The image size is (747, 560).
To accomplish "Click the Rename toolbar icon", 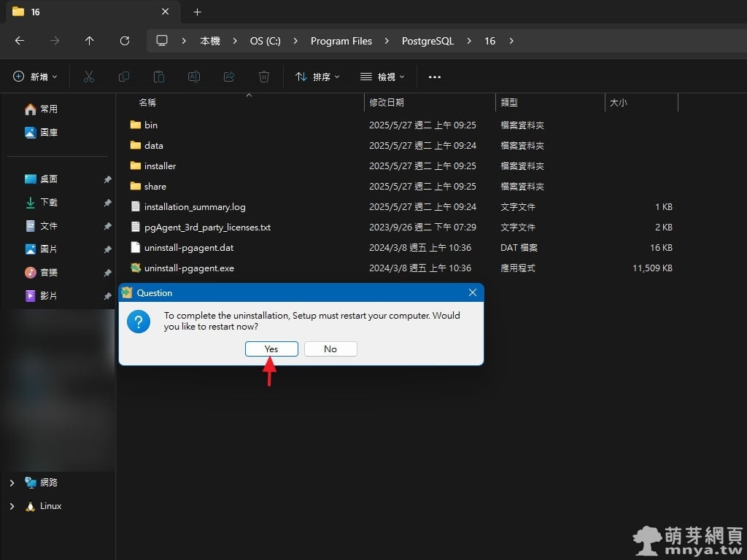I will (194, 77).
